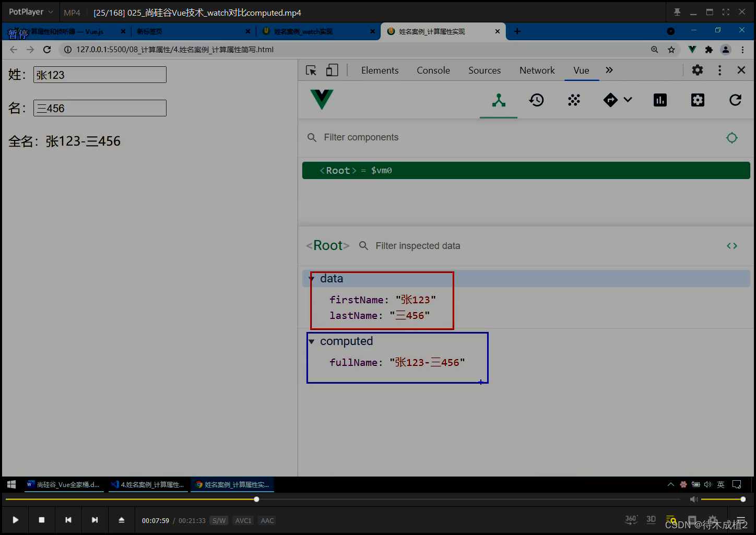Skip to the previous video file
The image size is (756, 535).
tap(68, 520)
